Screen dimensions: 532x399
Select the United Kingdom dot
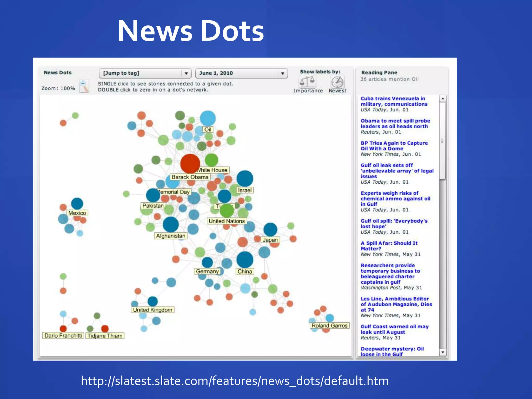click(153, 301)
